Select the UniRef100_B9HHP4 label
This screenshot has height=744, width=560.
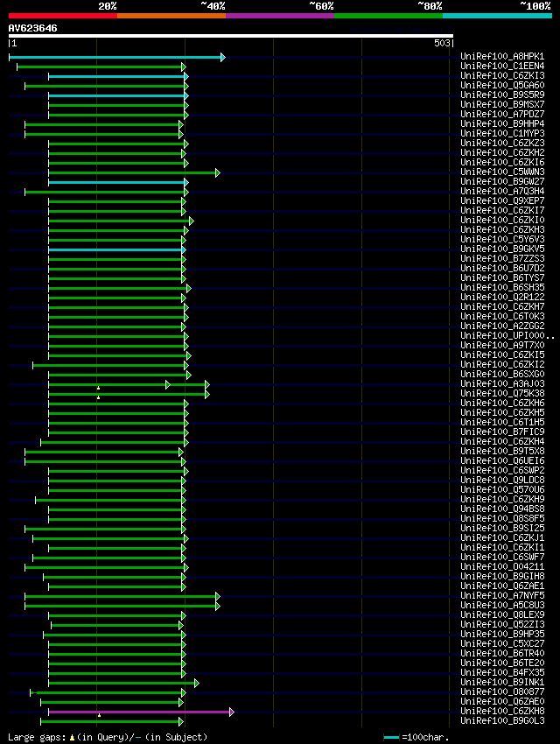click(502, 123)
